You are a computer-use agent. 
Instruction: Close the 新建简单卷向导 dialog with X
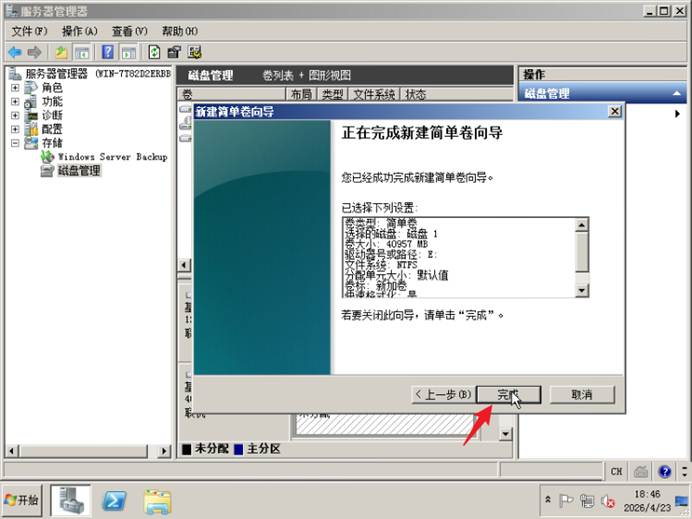pos(615,111)
